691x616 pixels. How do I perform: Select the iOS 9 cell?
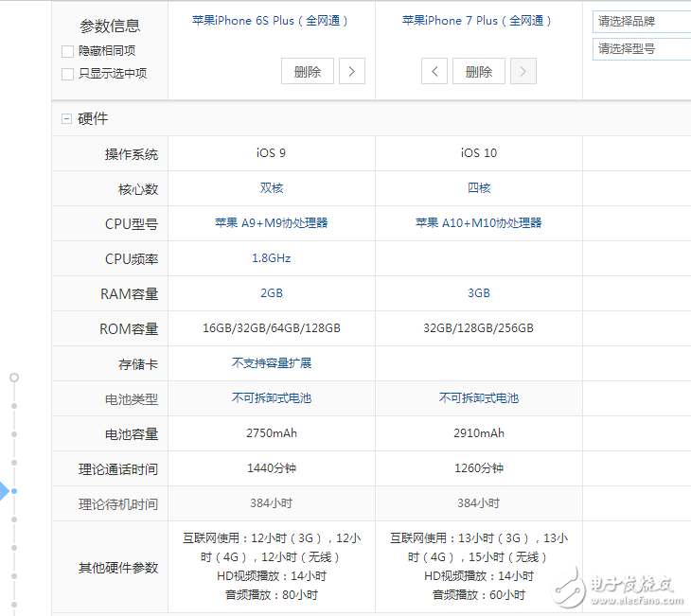[x=272, y=153]
